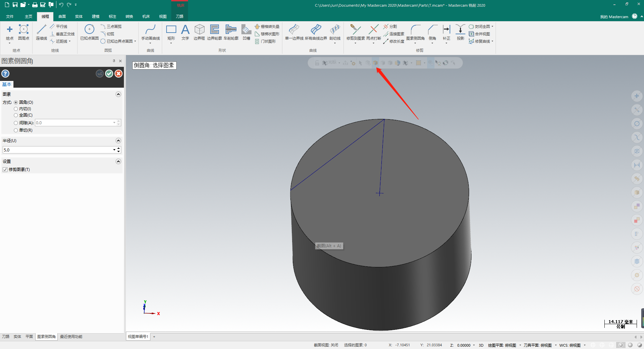Image resolution: width=644 pixels, height=349 pixels.
Task: Choose the 剖切线 slice curve tool
Action: click(x=335, y=33)
